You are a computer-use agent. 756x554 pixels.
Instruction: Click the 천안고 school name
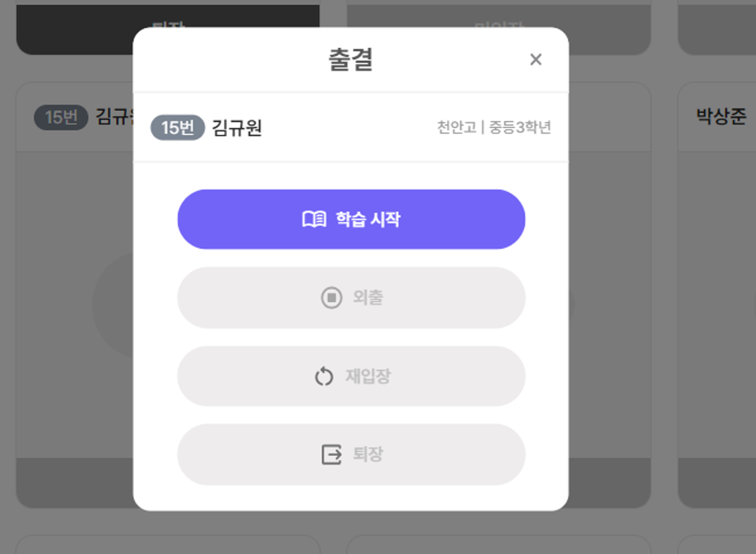pyautogui.click(x=456, y=127)
